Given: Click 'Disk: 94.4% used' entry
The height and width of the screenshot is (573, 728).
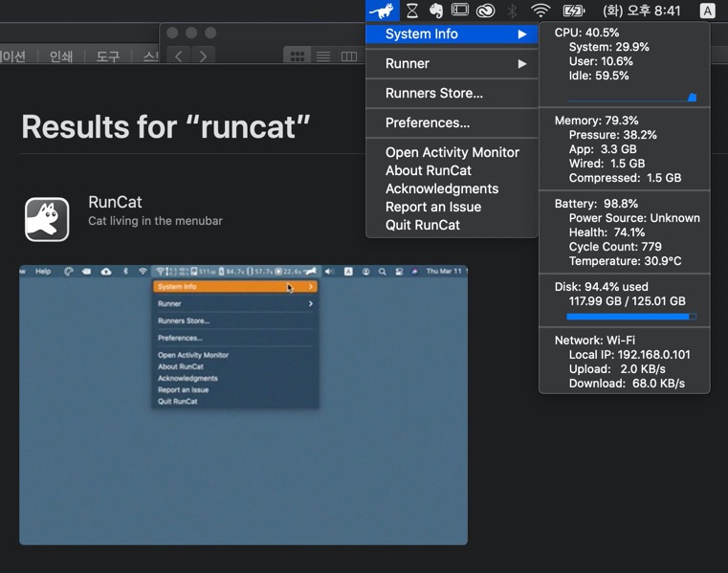Looking at the screenshot, I should (x=602, y=287).
